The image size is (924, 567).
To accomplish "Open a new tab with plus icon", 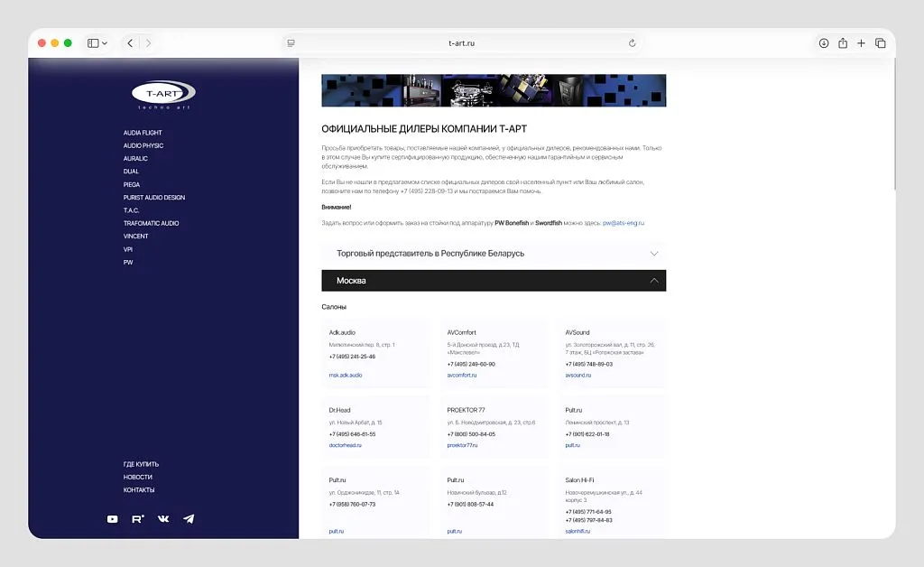I will coord(861,43).
